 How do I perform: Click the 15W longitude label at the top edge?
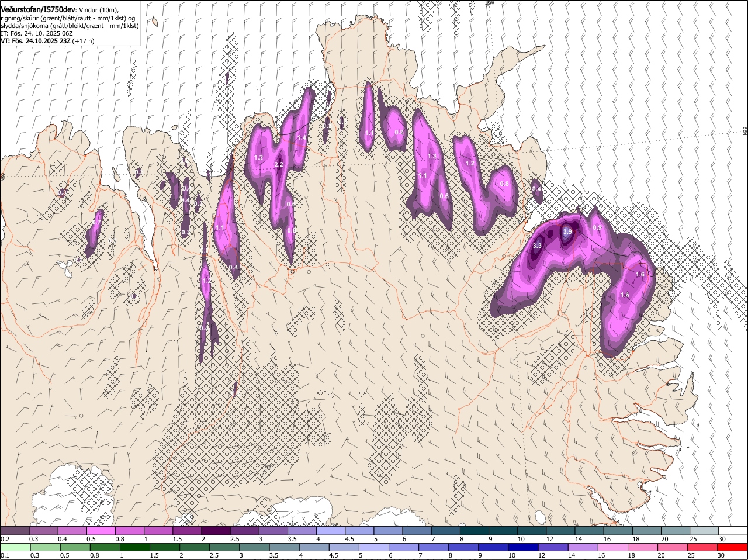point(489,3)
